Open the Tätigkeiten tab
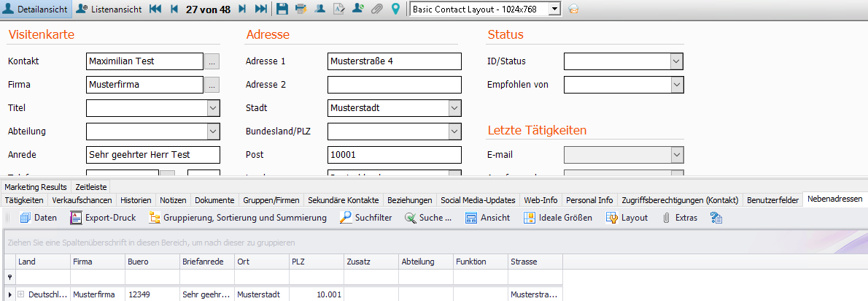868x301 pixels. [x=24, y=200]
